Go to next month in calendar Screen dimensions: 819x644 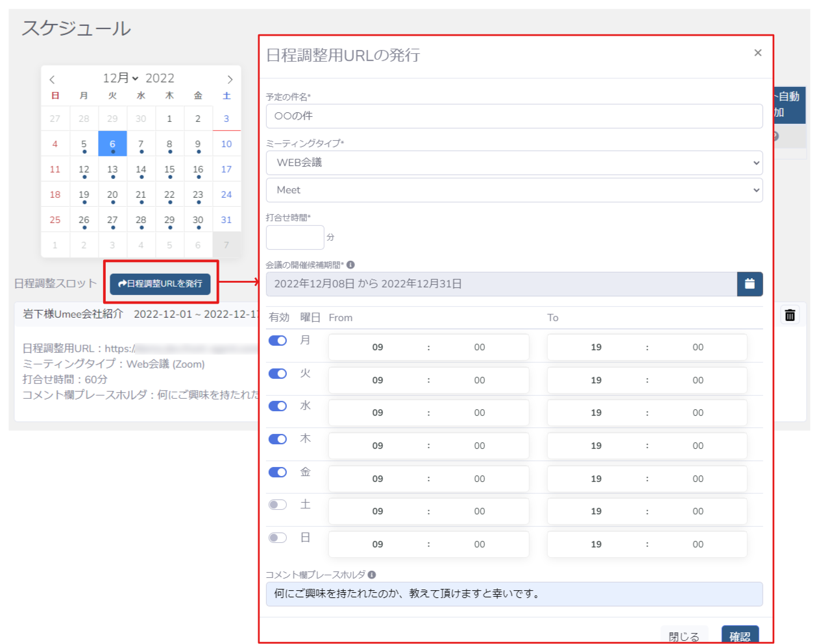coord(230,80)
